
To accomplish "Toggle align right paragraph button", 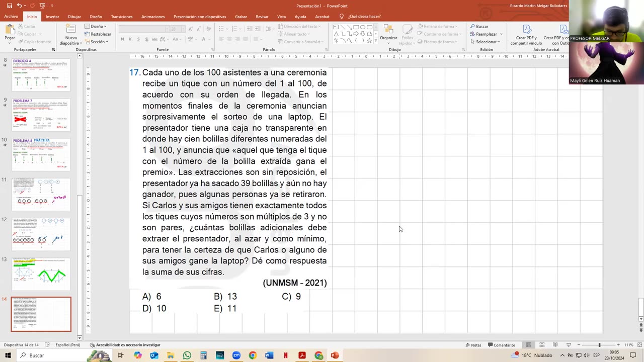I will coord(237,39).
